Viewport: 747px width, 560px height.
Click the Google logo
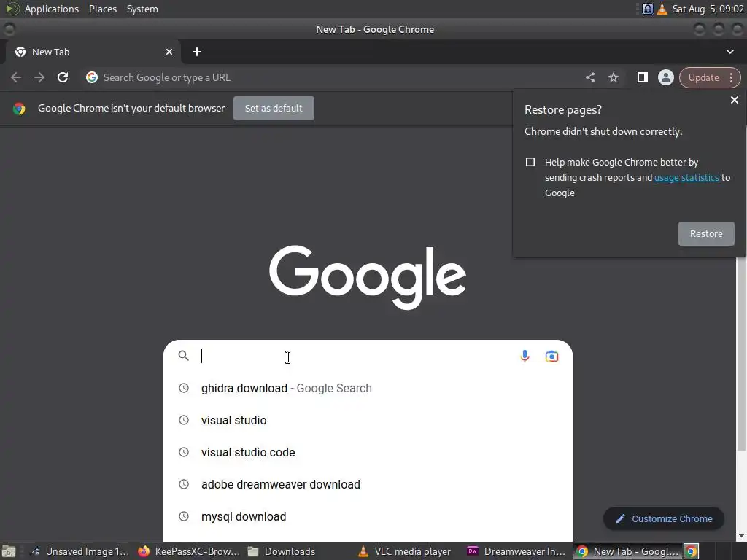coord(368,276)
